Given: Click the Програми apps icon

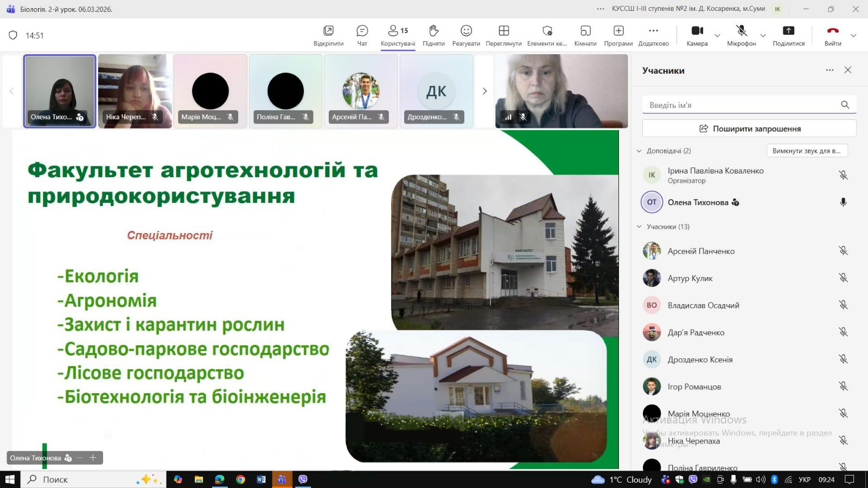Looking at the screenshot, I should tap(618, 35).
